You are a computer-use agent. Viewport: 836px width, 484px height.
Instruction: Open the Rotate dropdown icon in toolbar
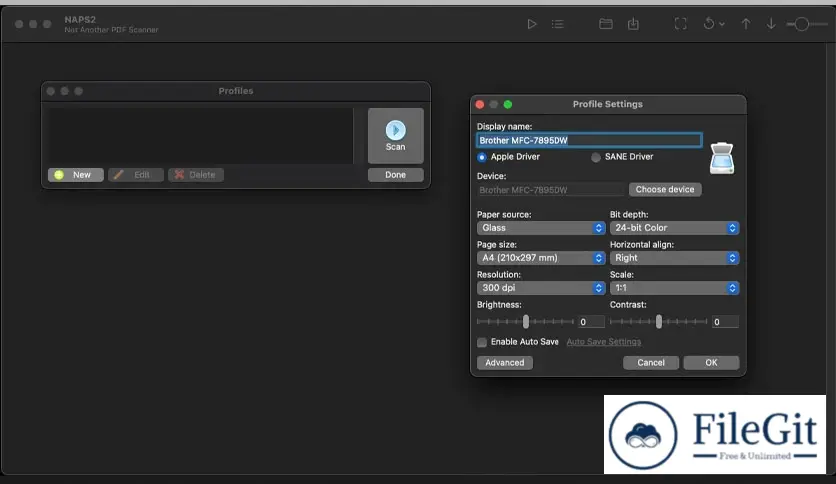(x=713, y=24)
